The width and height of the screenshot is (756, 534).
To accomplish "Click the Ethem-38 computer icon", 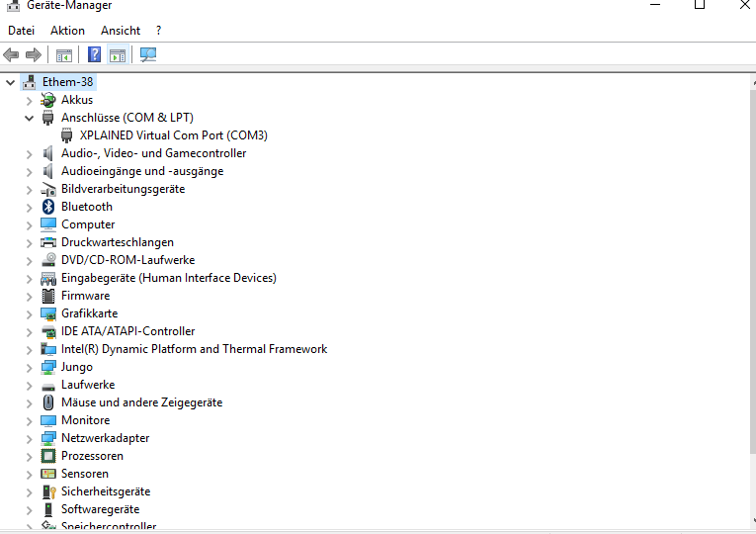I will pyautogui.click(x=29, y=82).
